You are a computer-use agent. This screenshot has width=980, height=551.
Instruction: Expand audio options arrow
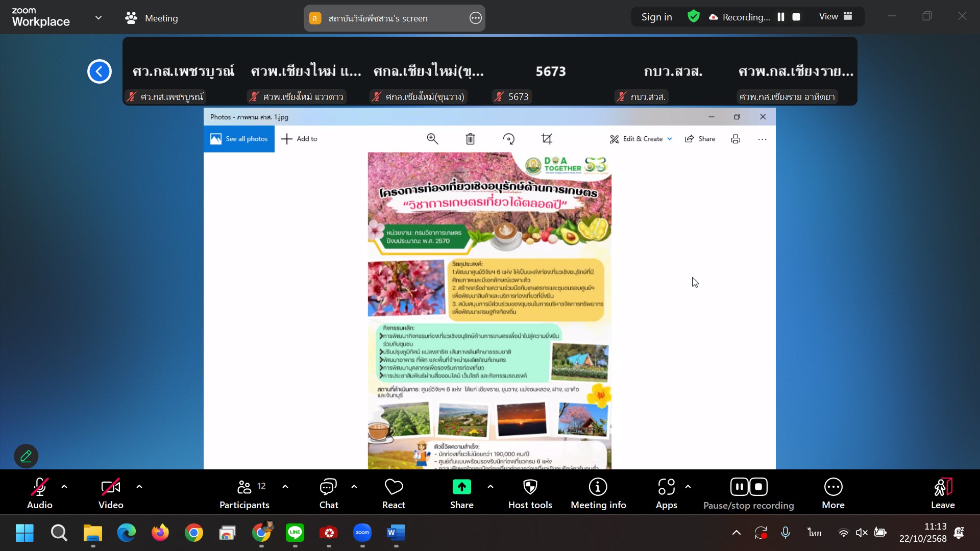click(64, 487)
